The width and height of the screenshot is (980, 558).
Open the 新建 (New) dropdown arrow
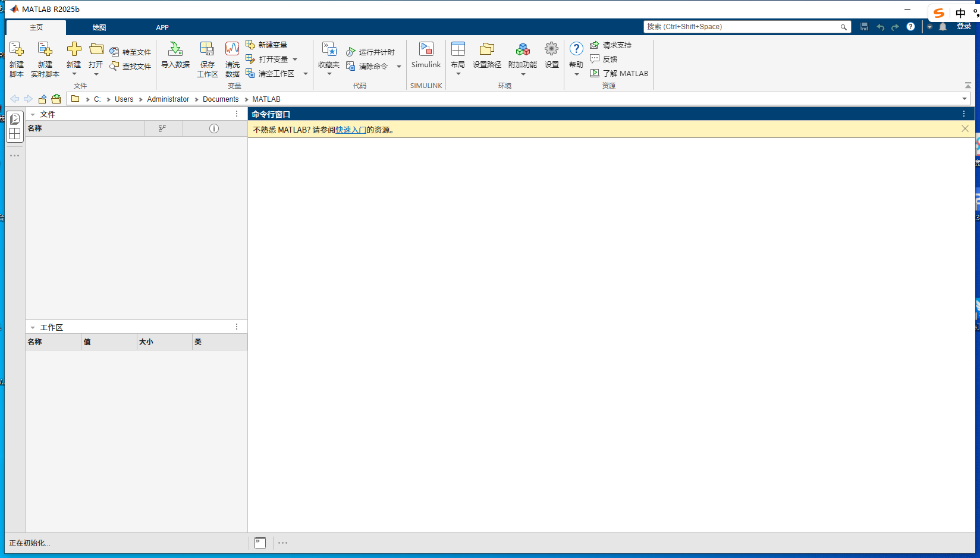click(x=74, y=75)
